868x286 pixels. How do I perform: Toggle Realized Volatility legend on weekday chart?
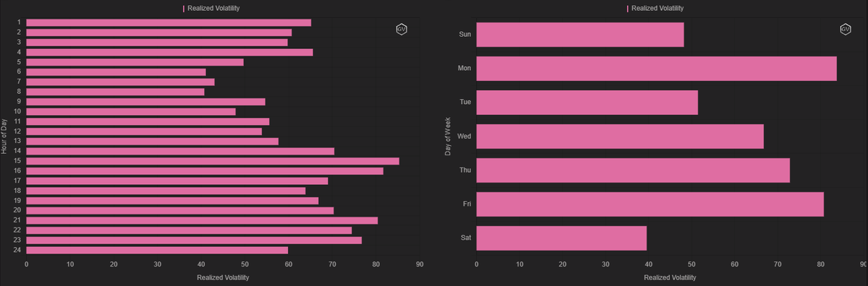pyautogui.click(x=655, y=9)
